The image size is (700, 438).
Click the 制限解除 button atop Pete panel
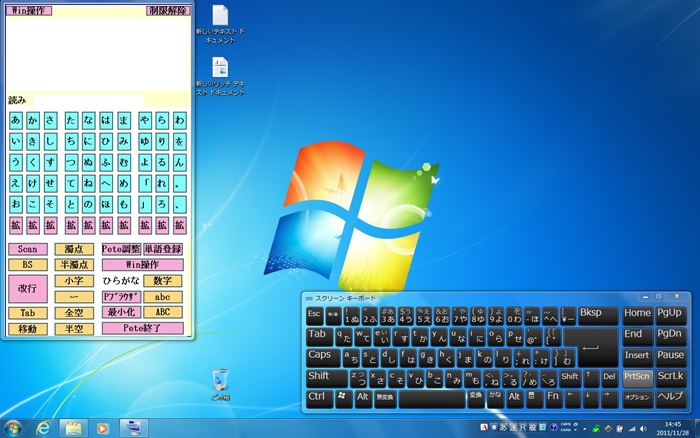click(168, 11)
